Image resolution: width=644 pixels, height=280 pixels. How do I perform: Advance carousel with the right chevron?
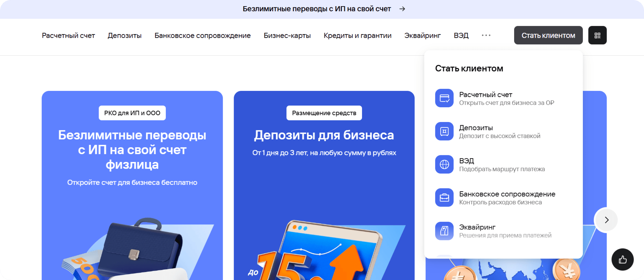[x=606, y=220]
